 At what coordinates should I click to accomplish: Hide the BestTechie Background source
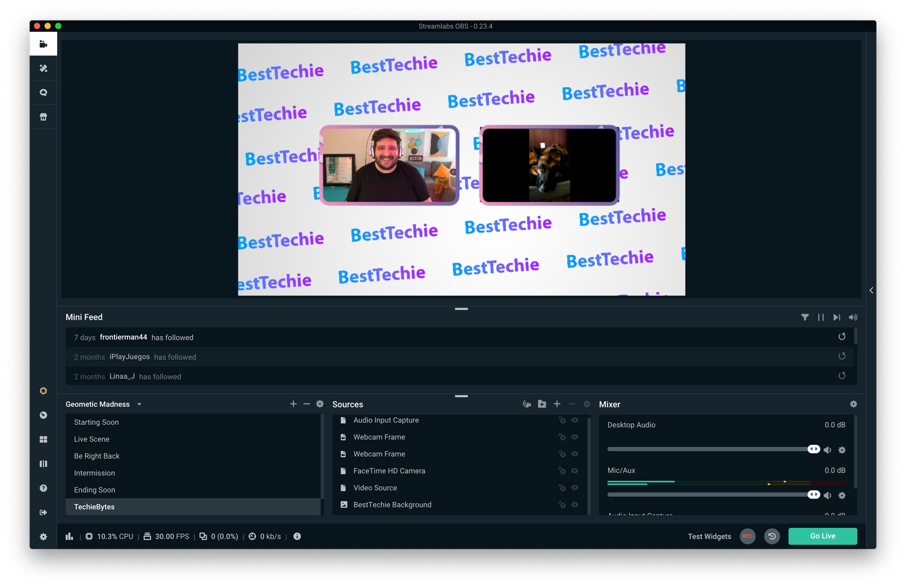(x=575, y=505)
